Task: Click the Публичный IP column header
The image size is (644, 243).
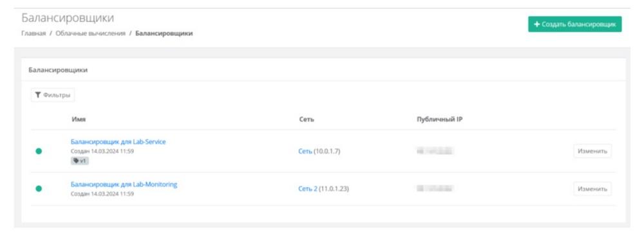Action: [x=440, y=119]
